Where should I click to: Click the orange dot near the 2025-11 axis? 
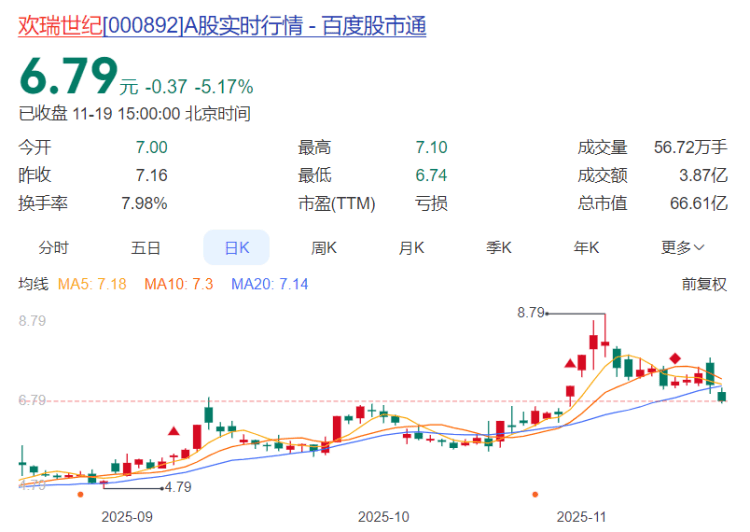click(535, 494)
